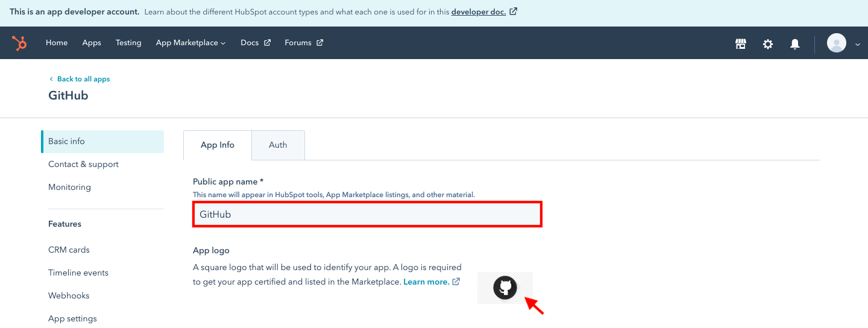Click the Features section heading
The width and height of the screenshot is (868, 328).
(64, 224)
